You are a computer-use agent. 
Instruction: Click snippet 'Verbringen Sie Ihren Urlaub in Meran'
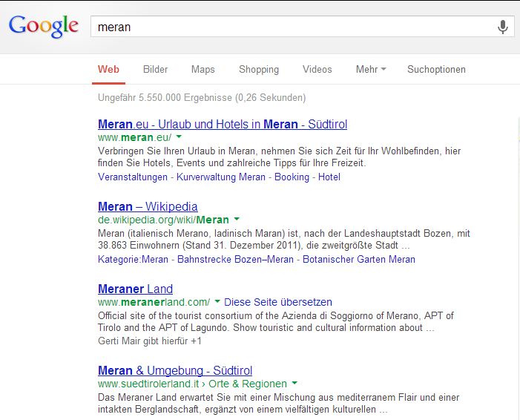177,151
